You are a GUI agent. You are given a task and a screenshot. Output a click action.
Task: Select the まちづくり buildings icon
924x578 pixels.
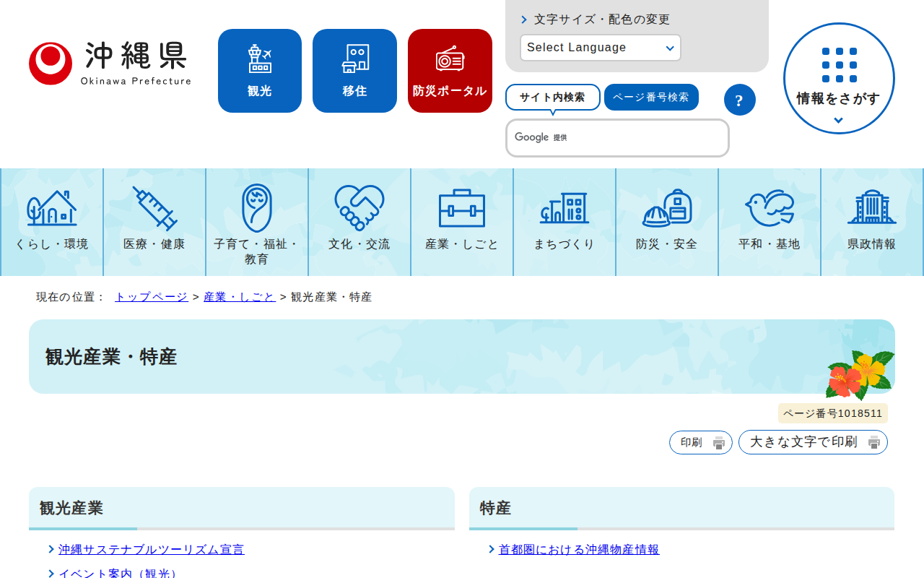565,208
